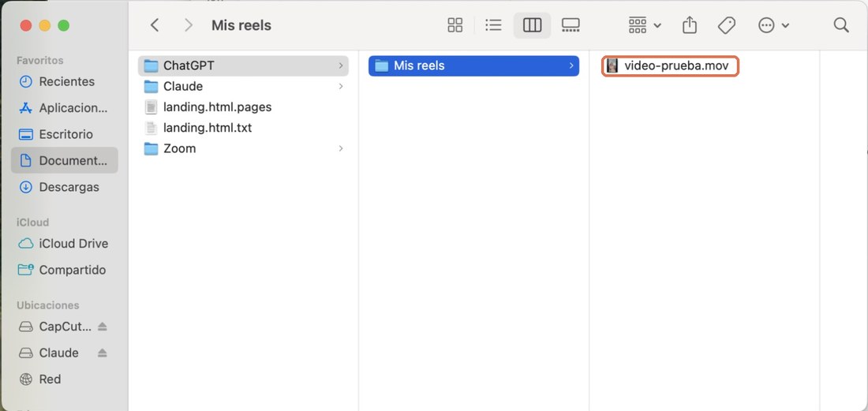The image size is (868, 411).
Task: Click the Share icon
Action: click(689, 25)
